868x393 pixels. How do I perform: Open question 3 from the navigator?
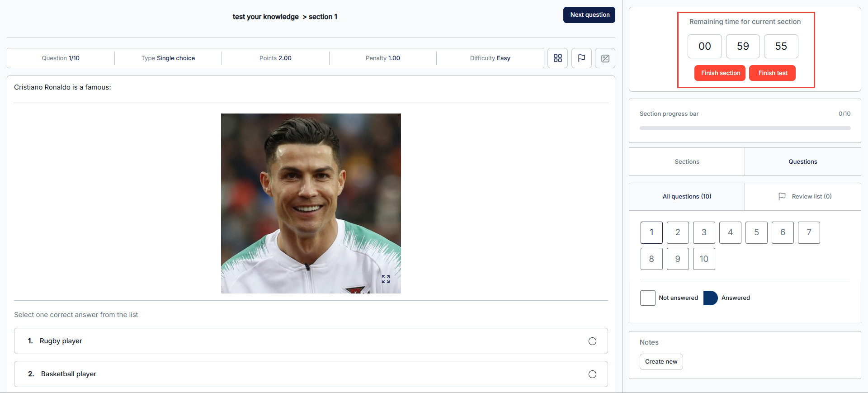pos(704,232)
